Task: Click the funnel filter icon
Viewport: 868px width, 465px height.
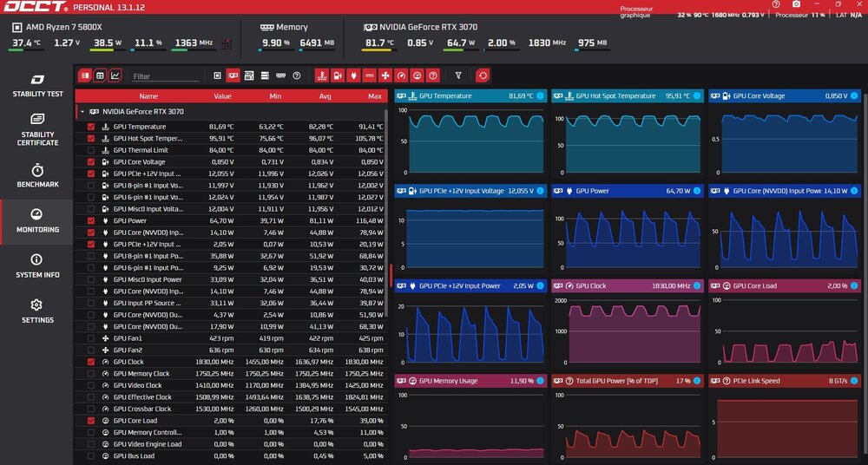Action: click(x=458, y=76)
